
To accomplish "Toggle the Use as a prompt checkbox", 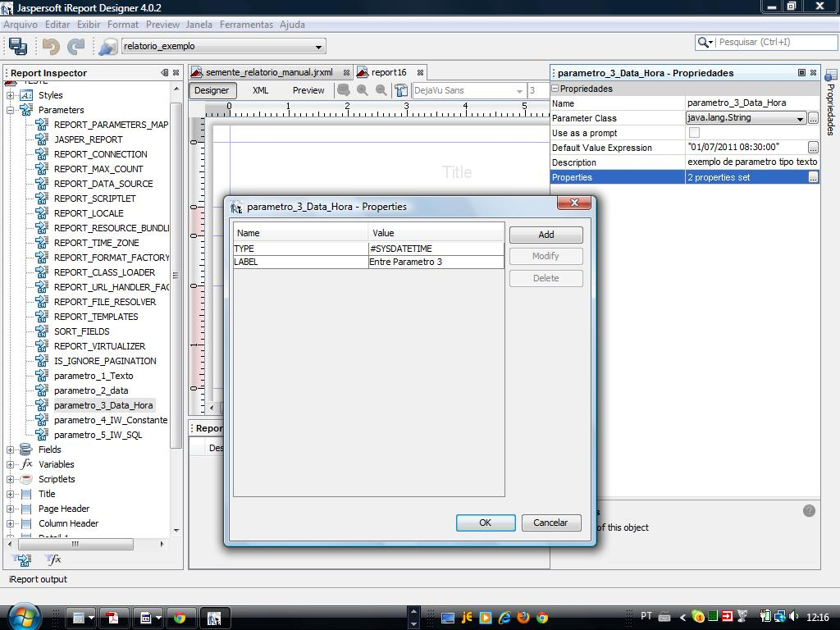I will coord(694,133).
